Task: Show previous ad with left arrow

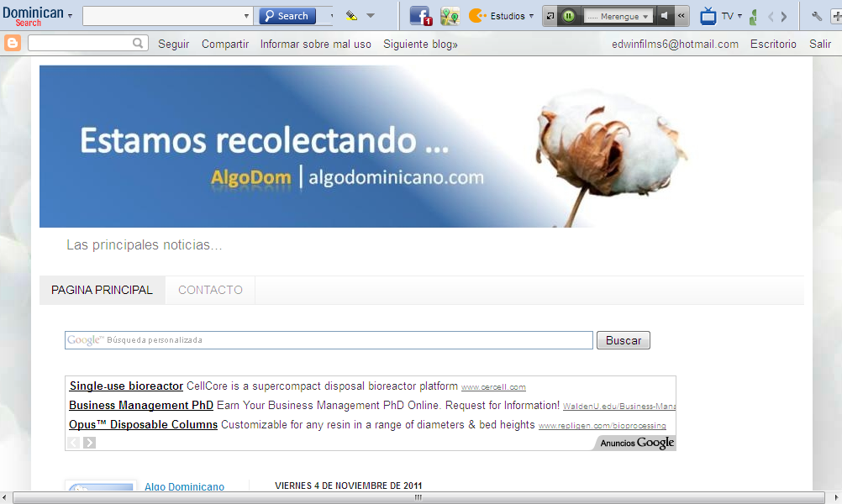Action: pos(74,443)
